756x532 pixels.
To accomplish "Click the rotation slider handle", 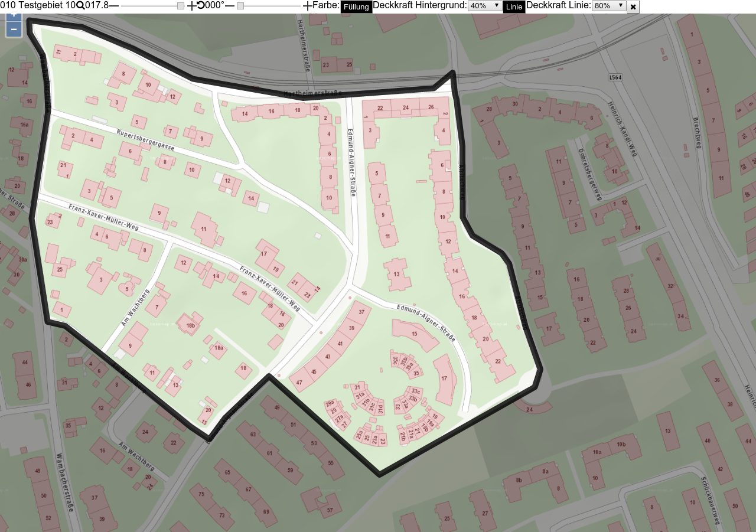I will [240, 6].
